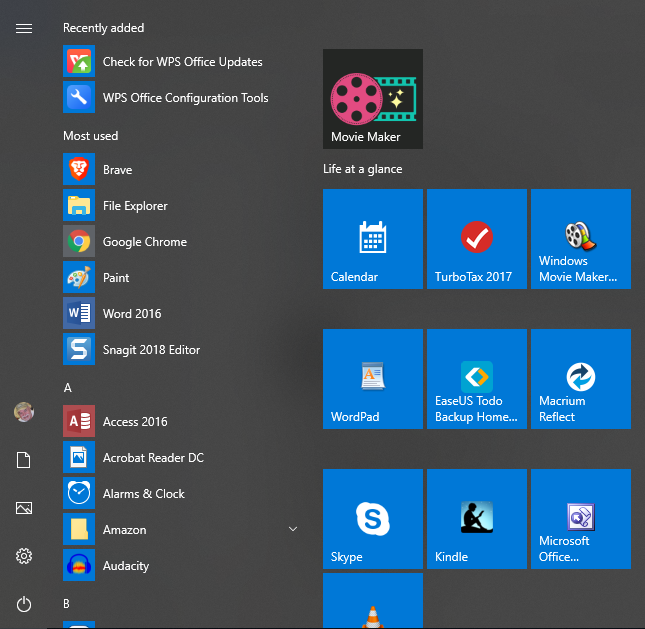Click the letter B group header

[x=66, y=603]
